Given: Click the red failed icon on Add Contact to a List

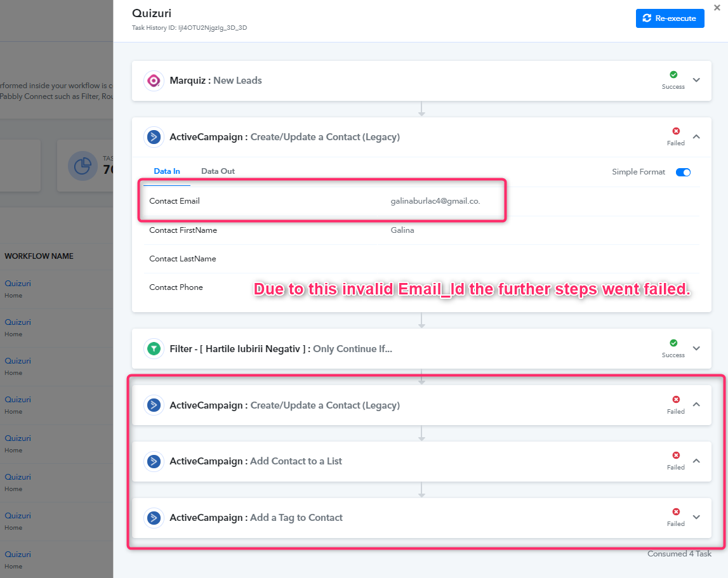Looking at the screenshot, I should tap(676, 456).
